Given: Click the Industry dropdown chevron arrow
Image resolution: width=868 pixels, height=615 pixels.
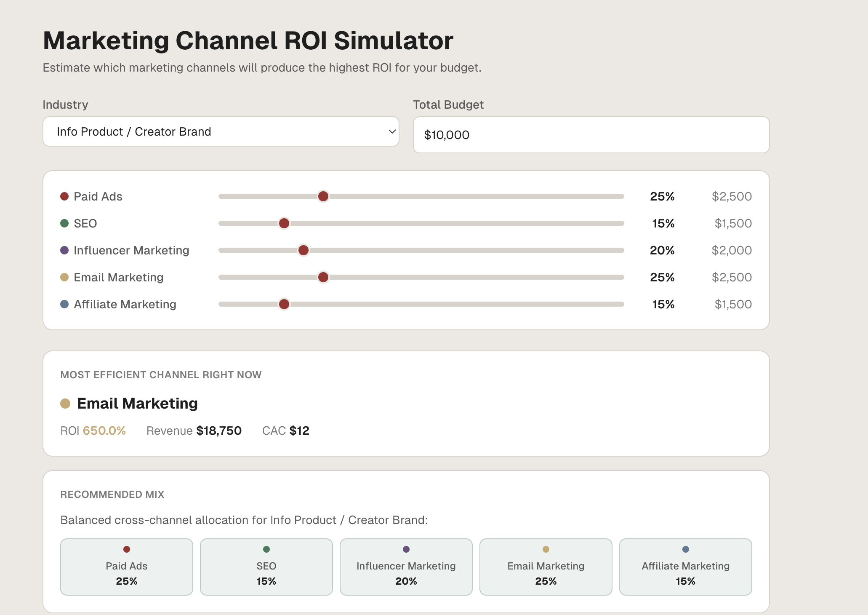Looking at the screenshot, I should click(392, 132).
